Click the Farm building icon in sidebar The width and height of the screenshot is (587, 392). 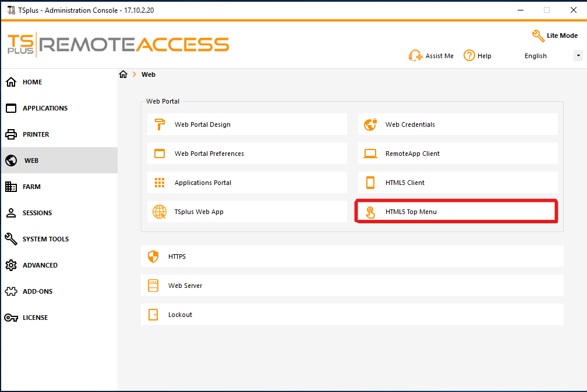[x=11, y=187]
